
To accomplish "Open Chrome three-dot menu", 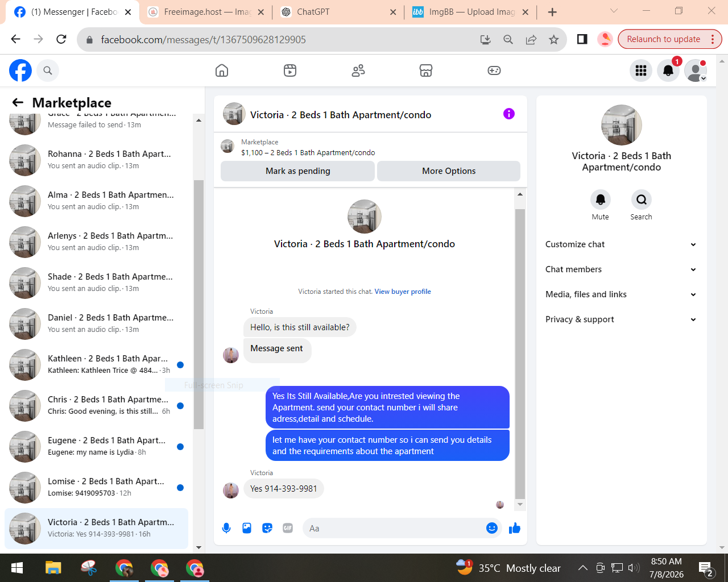I will (713, 39).
